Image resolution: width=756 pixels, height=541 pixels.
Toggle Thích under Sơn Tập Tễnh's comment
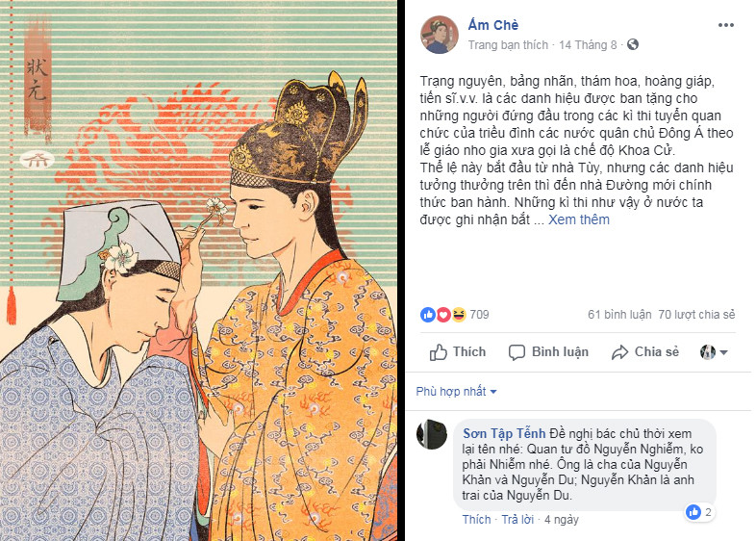tap(476, 519)
